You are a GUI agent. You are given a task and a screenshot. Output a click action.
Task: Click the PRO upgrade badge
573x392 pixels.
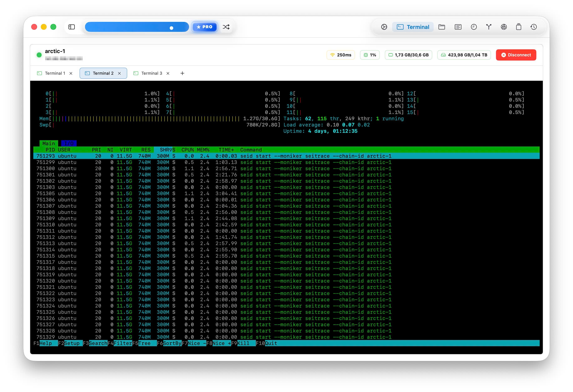tap(205, 27)
